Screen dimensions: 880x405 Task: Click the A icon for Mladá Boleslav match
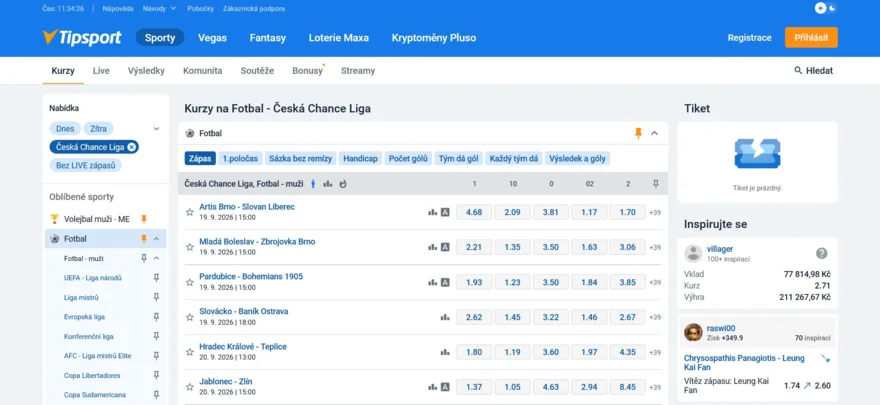(x=445, y=247)
